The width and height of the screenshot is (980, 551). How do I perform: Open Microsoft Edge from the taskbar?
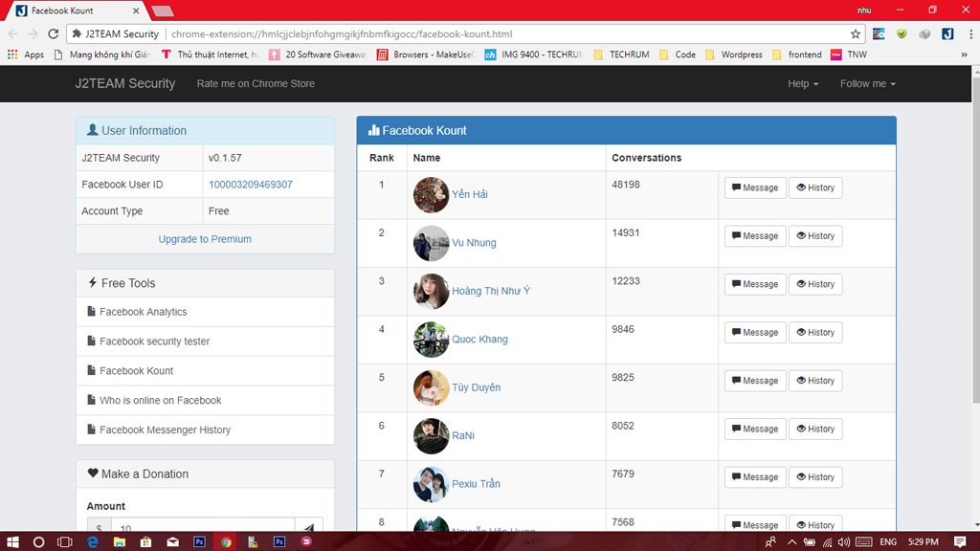point(93,541)
